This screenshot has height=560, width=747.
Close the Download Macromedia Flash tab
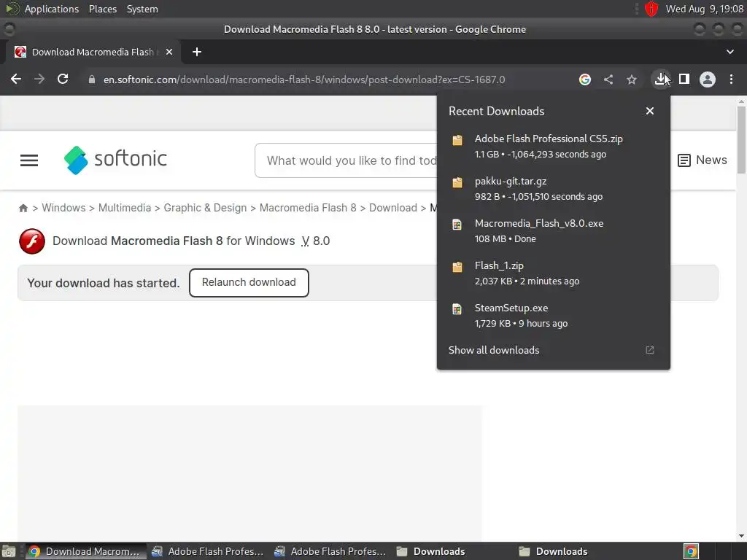(169, 52)
